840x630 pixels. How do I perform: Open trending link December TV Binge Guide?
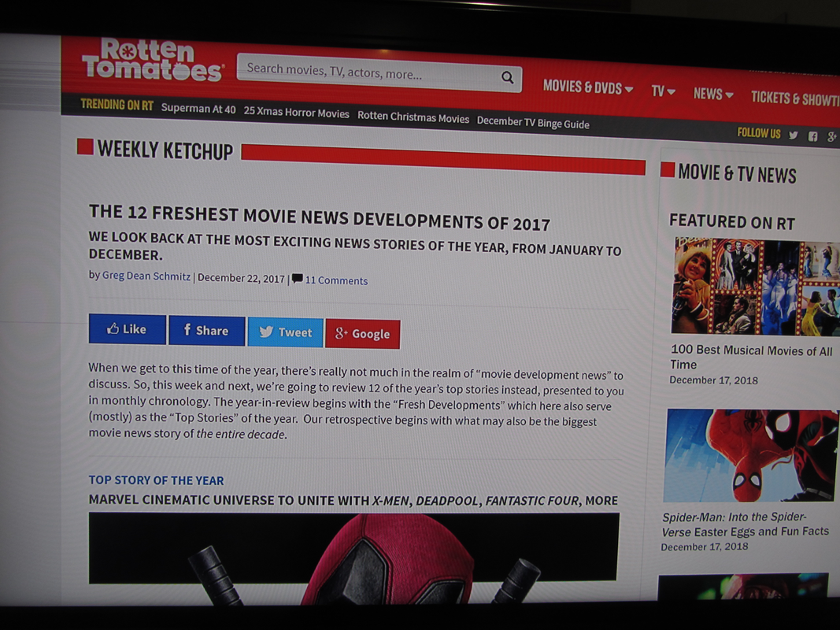[533, 123]
